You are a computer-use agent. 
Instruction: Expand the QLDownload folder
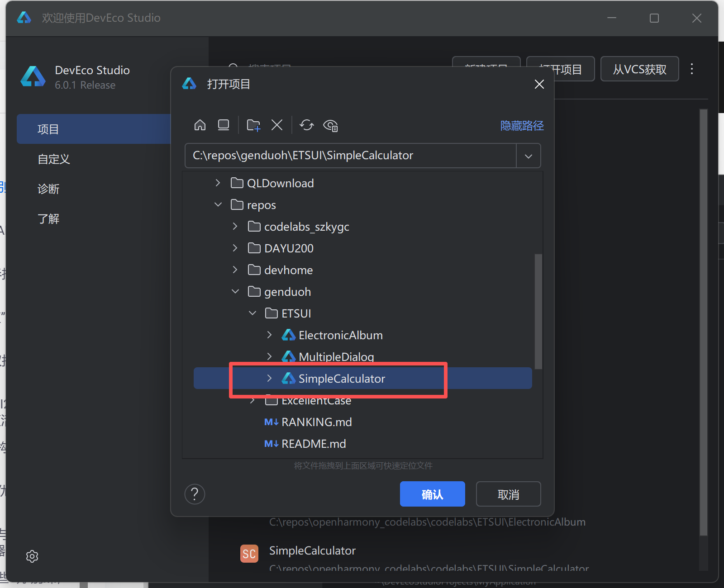coord(218,183)
